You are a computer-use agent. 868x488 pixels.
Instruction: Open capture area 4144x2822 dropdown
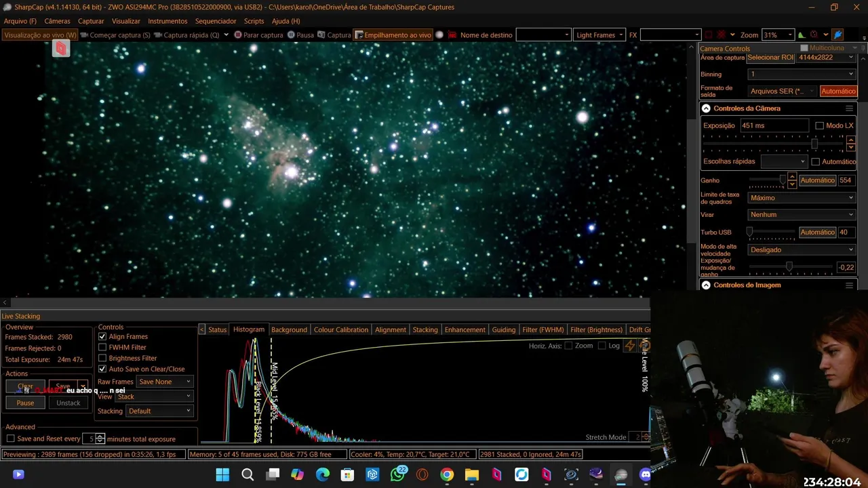point(826,58)
